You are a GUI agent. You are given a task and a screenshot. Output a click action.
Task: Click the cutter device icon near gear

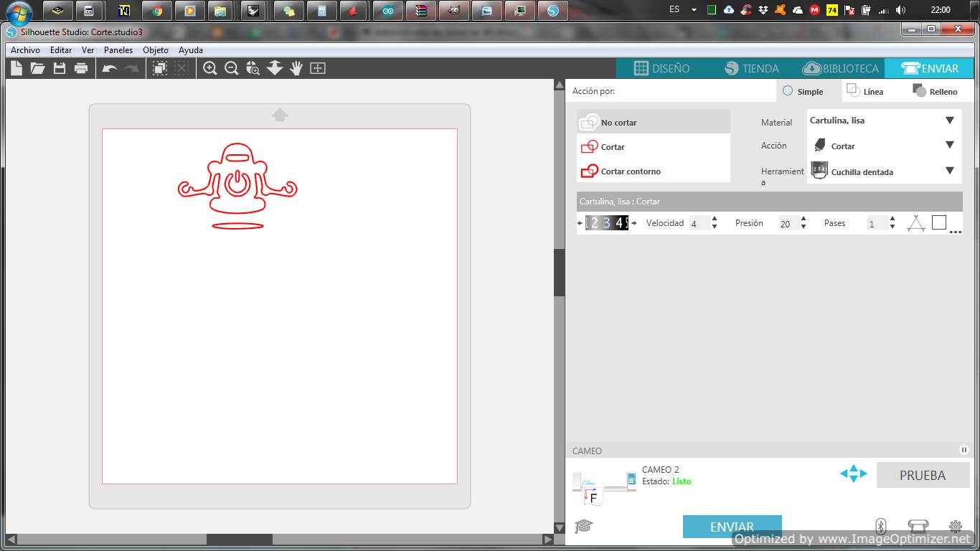coord(918,527)
